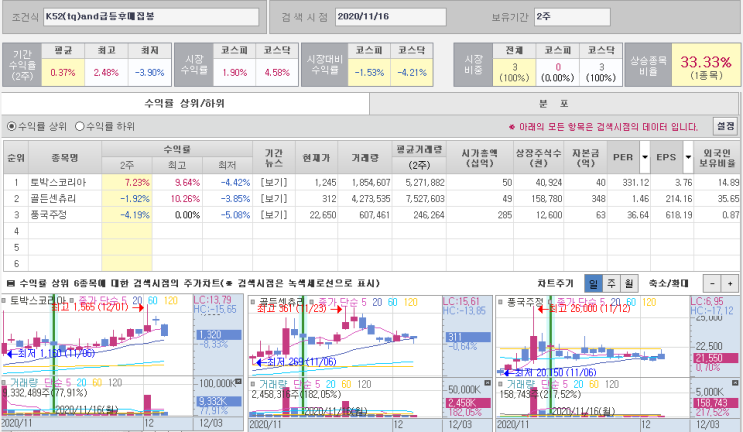Image resolution: width=743 pixels, height=432 pixels.
Task: Select the 수익률 상위 radio button
Action: click(11, 126)
